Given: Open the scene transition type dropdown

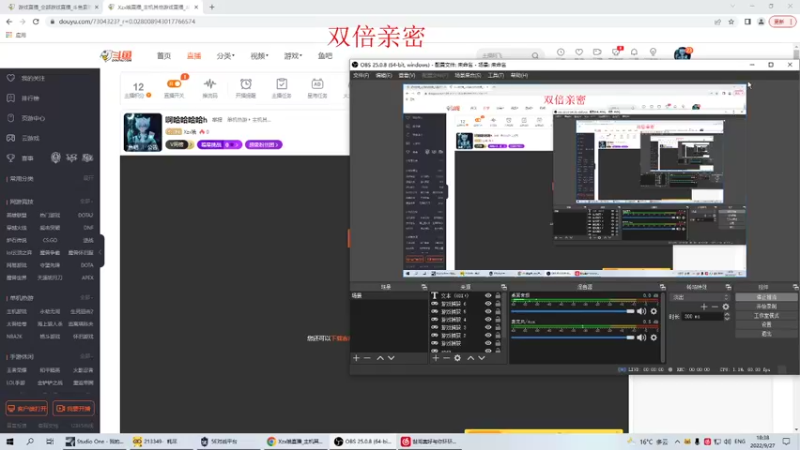Looking at the screenshot, I should click(x=700, y=297).
